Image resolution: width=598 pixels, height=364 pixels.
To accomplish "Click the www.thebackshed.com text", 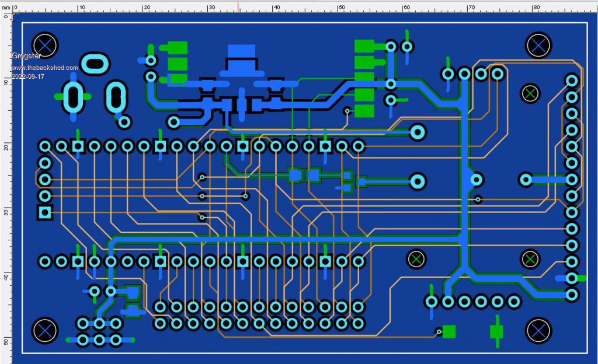I will click(44, 68).
